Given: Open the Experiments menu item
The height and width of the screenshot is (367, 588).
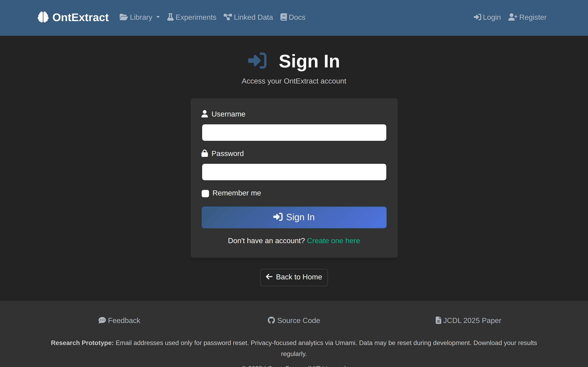Looking at the screenshot, I should point(192,17).
